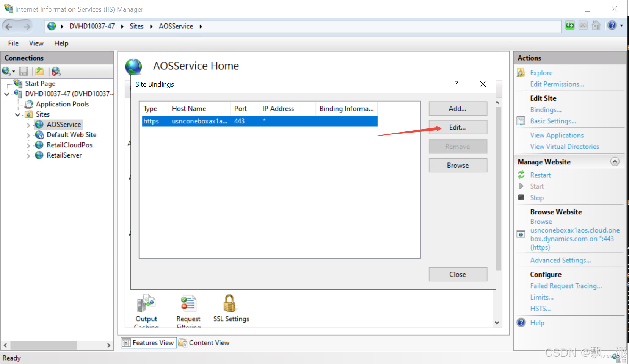Viewport: 629px width, 364px height.
Task: Click Delete Connection icon in Connections toolbar
Action: tap(56, 71)
